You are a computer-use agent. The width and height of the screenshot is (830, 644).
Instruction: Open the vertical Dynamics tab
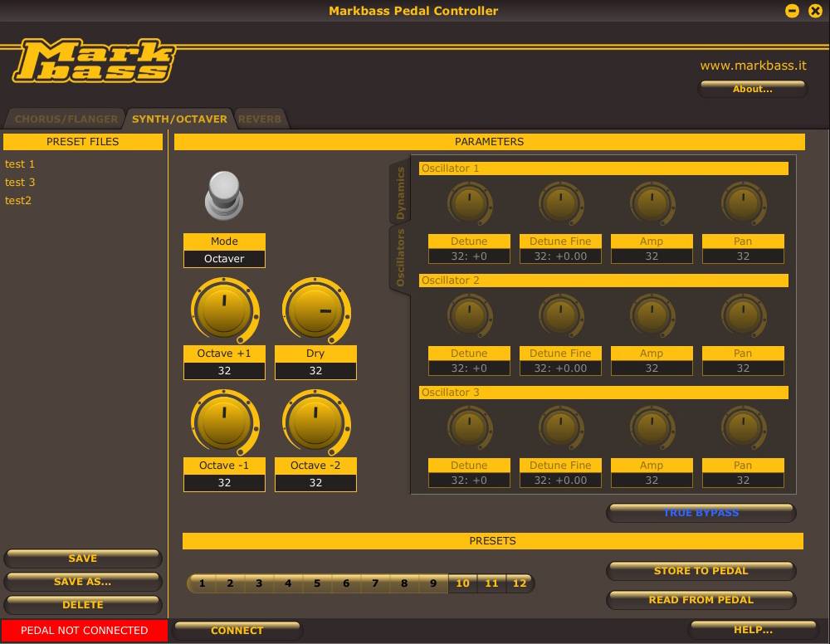pyautogui.click(x=400, y=193)
